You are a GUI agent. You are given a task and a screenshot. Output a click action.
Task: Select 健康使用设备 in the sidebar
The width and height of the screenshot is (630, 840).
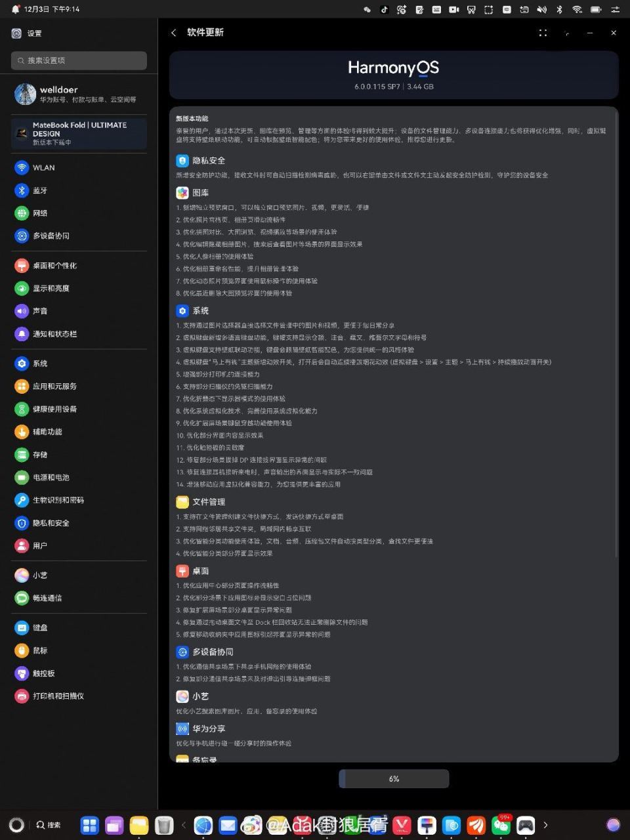coord(79,409)
